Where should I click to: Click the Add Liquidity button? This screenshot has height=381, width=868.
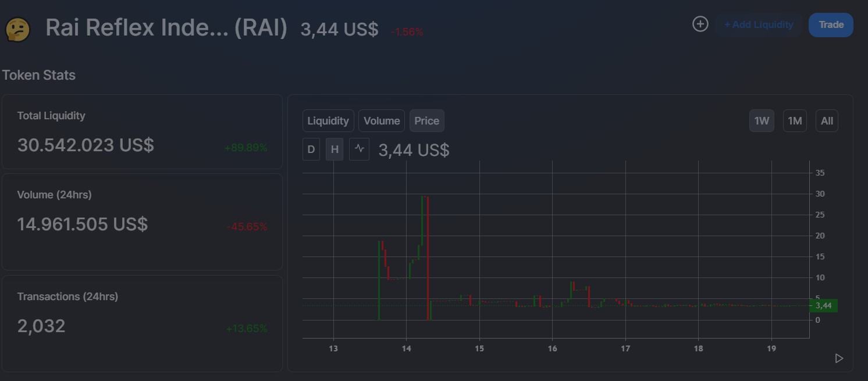click(x=759, y=24)
